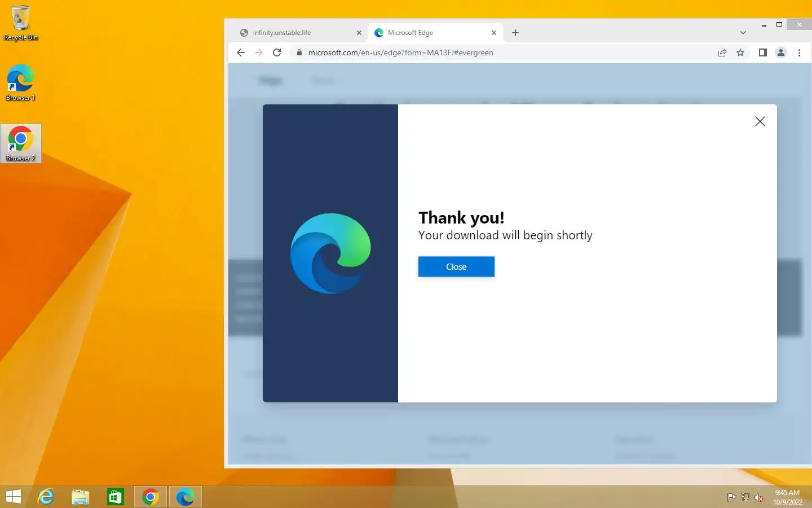812x508 pixels.
Task: Click the 'Thank you!' heading text
Action: (461, 218)
